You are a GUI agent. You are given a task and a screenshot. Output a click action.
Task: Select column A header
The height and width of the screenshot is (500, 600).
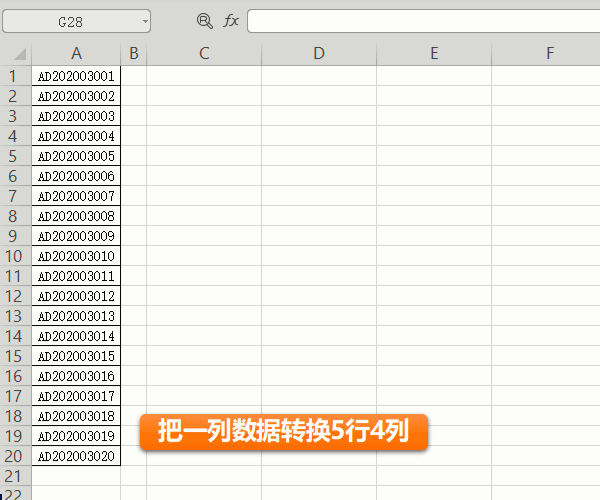[x=76, y=54]
